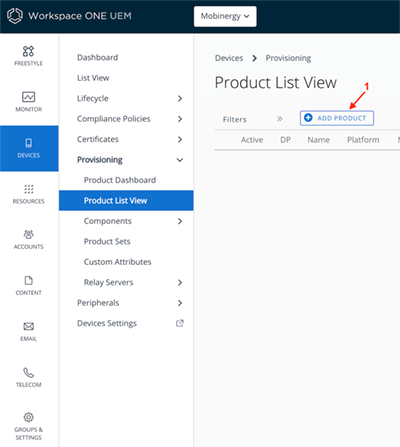Expand the Peripherals submenu chevron
The image size is (400, 447).
pyautogui.click(x=180, y=303)
